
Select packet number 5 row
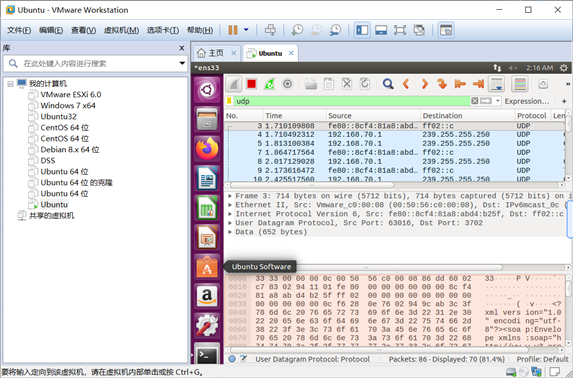coord(395,143)
